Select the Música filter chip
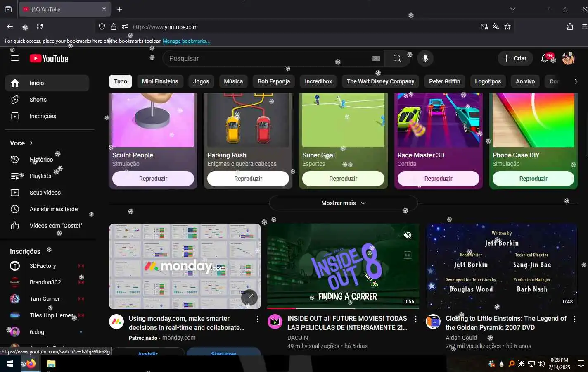 pyautogui.click(x=233, y=81)
